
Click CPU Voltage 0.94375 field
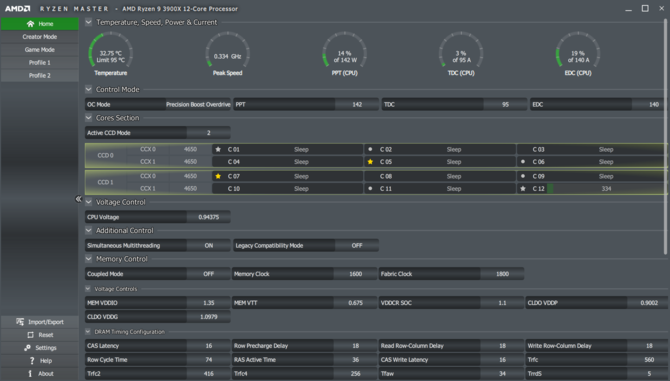point(209,217)
